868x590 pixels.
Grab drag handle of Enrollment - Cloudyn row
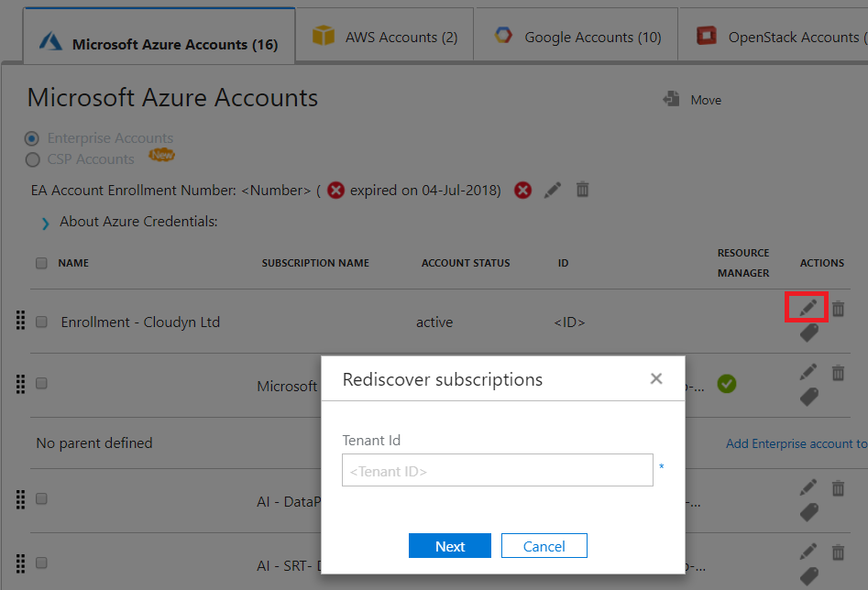tap(20, 320)
